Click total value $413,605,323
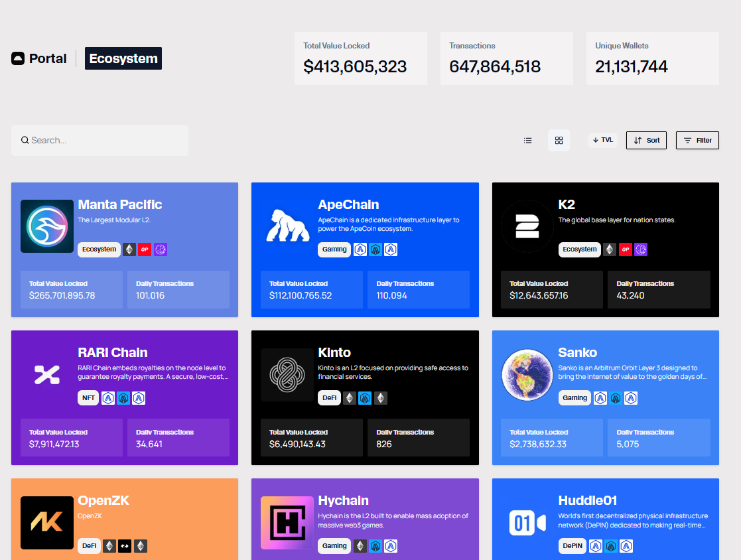Image resolution: width=741 pixels, height=560 pixels. pyautogui.click(x=355, y=66)
